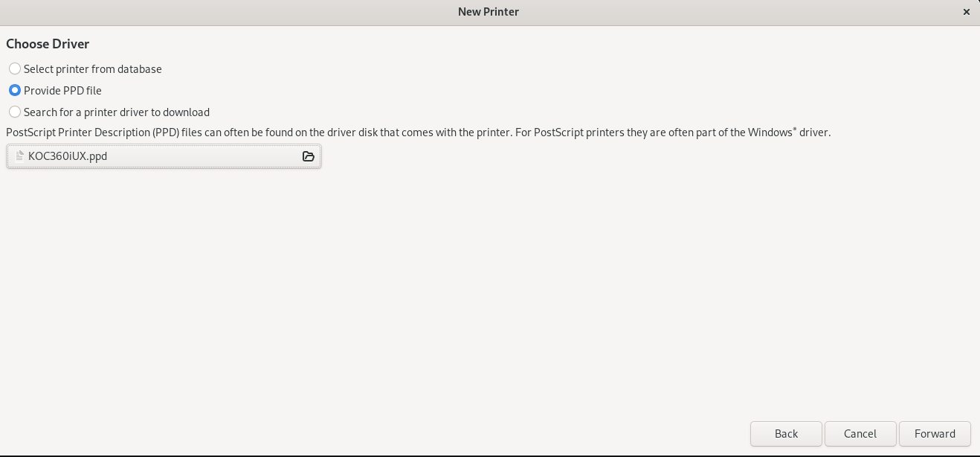
Task: Cancel the New Printer dialog
Action: 860,434
